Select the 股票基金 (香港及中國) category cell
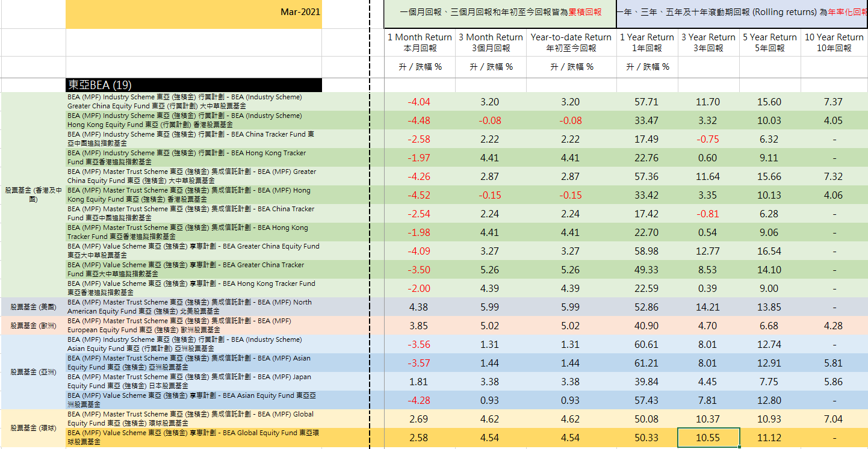 33,195
